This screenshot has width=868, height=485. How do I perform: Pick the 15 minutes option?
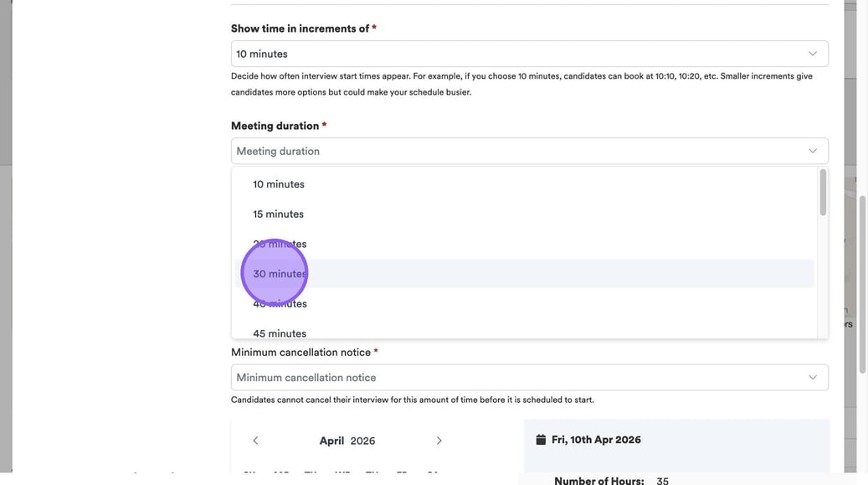278,214
